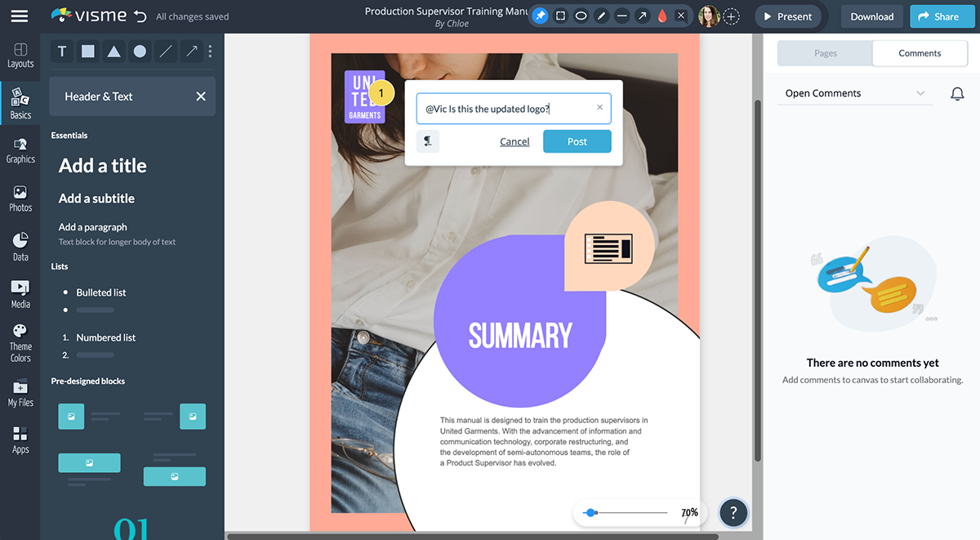Image resolution: width=980 pixels, height=540 pixels.
Task: Add a collaborator with plus circle
Action: pos(732,16)
